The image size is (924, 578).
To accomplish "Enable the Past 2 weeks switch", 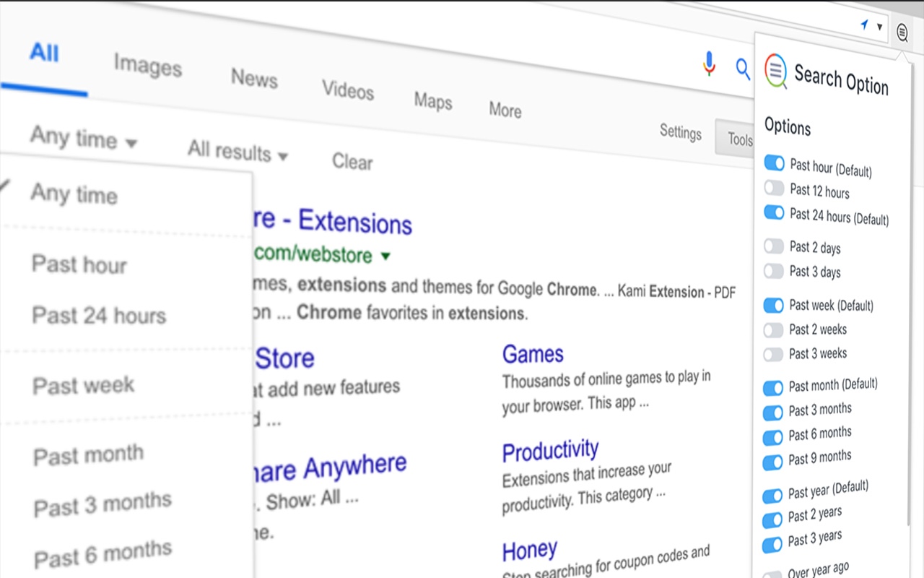I will tap(773, 330).
